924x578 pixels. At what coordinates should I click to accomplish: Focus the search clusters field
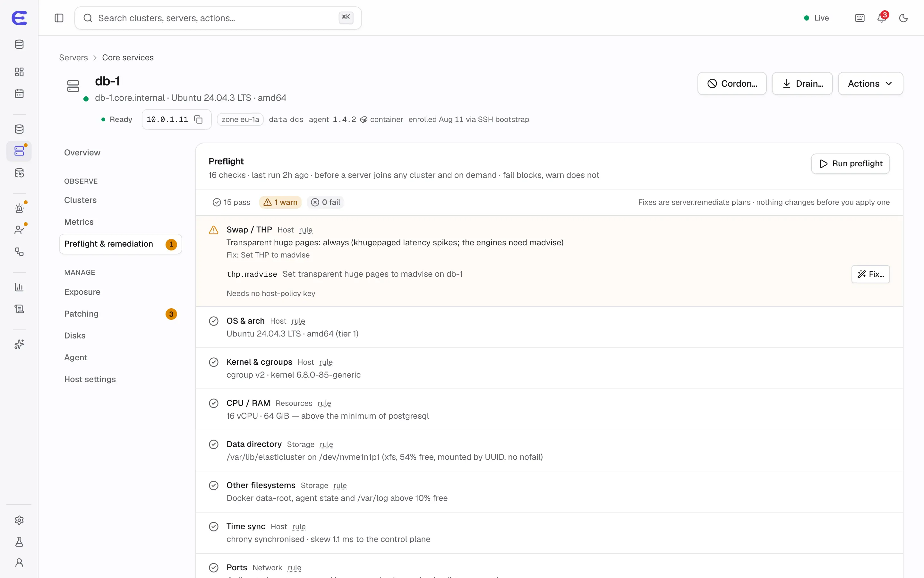pyautogui.click(x=218, y=18)
